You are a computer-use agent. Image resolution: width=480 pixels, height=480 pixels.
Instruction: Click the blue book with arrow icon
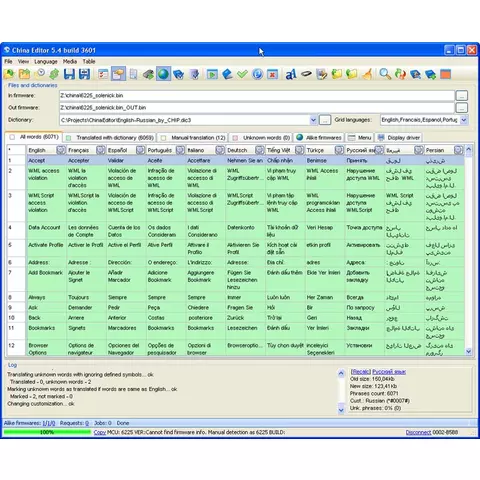point(178,74)
